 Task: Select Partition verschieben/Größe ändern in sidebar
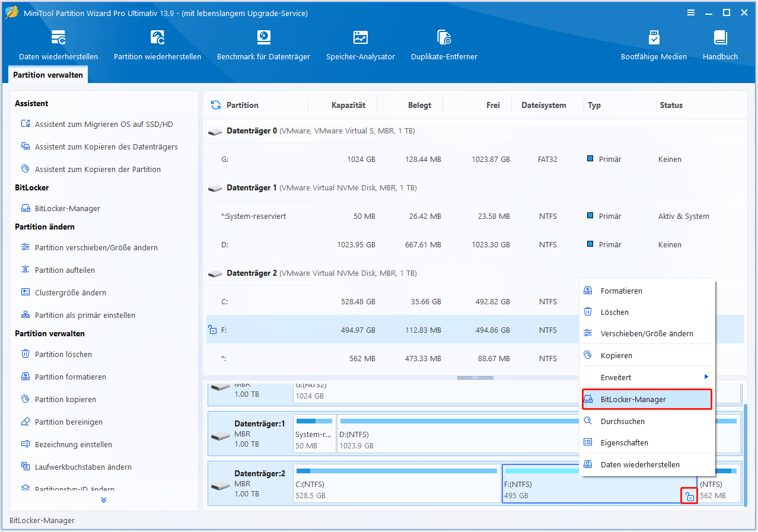[x=89, y=248]
